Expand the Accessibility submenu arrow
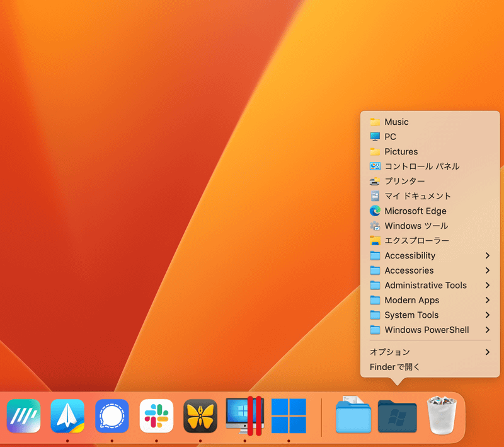 (x=488, y=255)
